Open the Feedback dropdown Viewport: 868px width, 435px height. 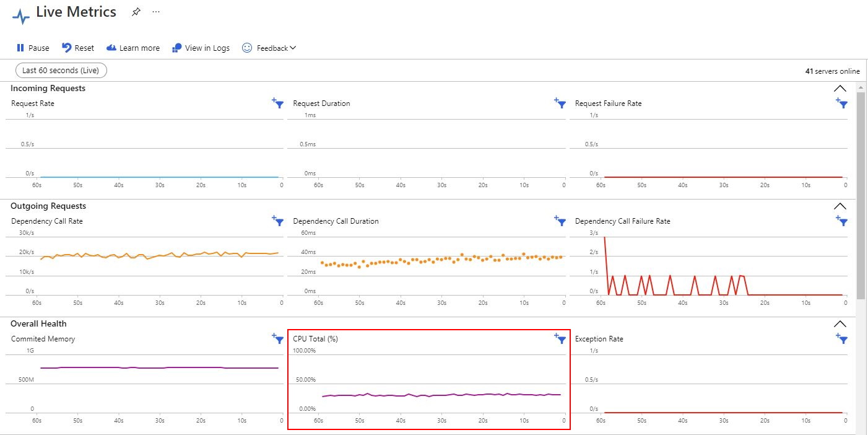coord(269,48)
